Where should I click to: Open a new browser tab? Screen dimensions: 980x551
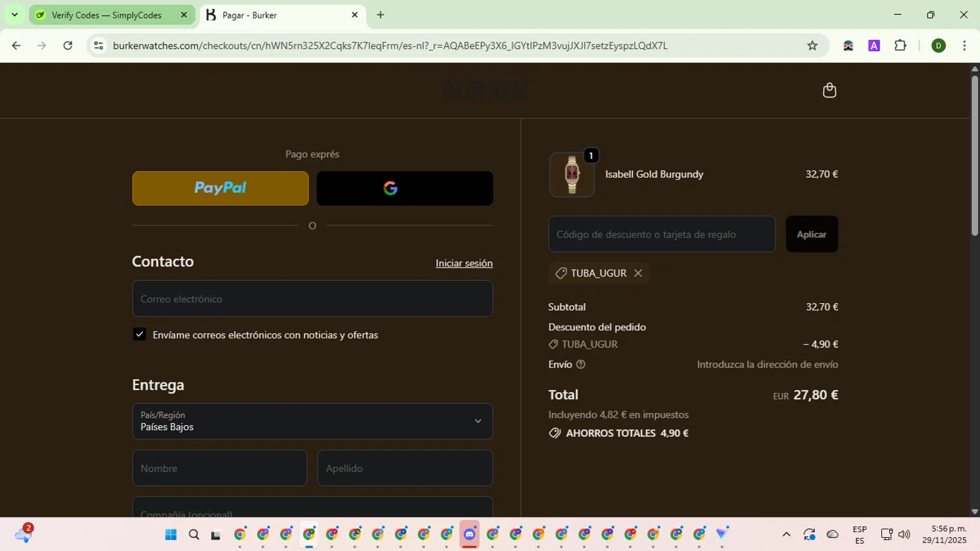coord(380,14)
